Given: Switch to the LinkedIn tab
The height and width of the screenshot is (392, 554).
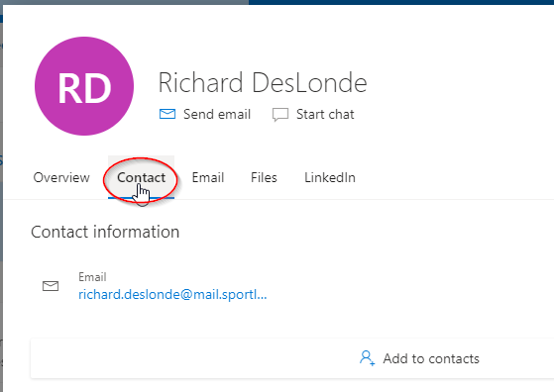Looking at the screenshot, I should tap(330, 177).
